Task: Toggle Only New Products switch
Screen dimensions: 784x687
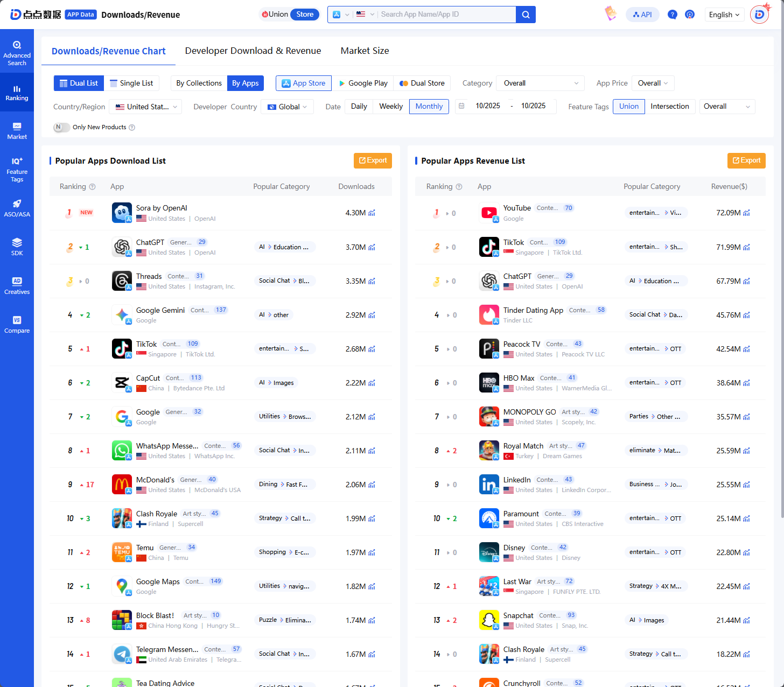Action: pos(61,127)
